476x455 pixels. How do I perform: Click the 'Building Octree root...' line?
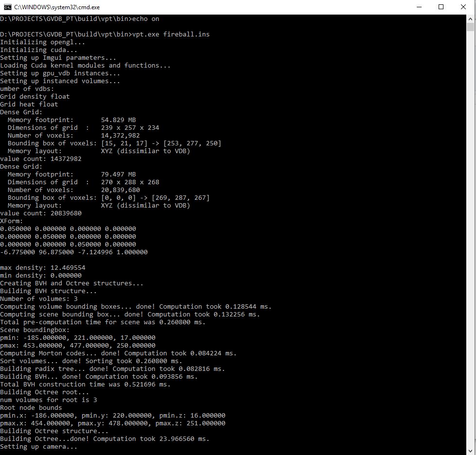coord(45,392)
